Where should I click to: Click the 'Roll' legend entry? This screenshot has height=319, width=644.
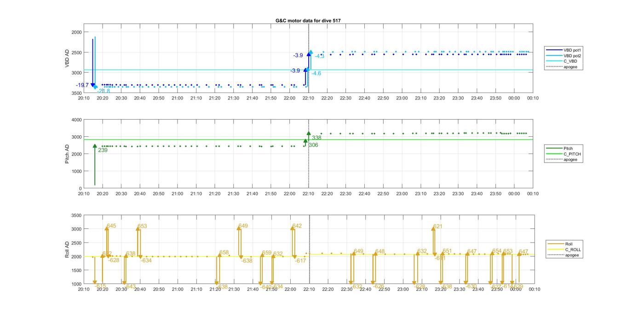tap(570, 244)
